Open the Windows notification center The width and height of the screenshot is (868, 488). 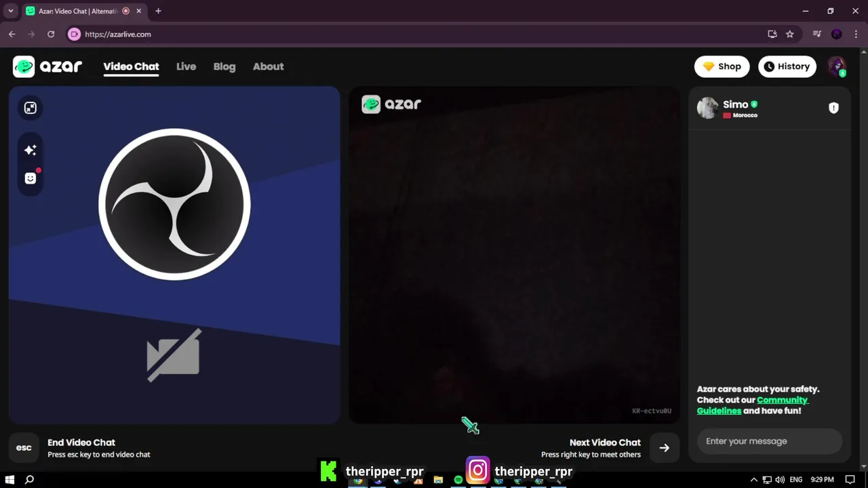pos(850,480)
